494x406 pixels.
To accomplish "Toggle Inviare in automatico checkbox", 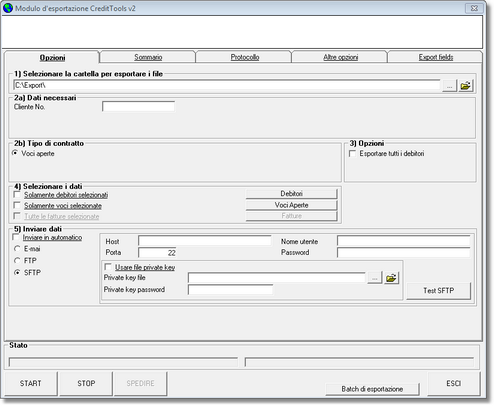I will 16,237.
